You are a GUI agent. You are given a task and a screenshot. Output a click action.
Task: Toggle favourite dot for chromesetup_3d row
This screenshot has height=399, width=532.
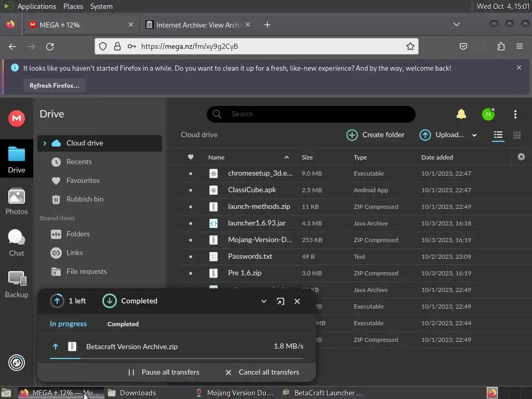[190, 174]
